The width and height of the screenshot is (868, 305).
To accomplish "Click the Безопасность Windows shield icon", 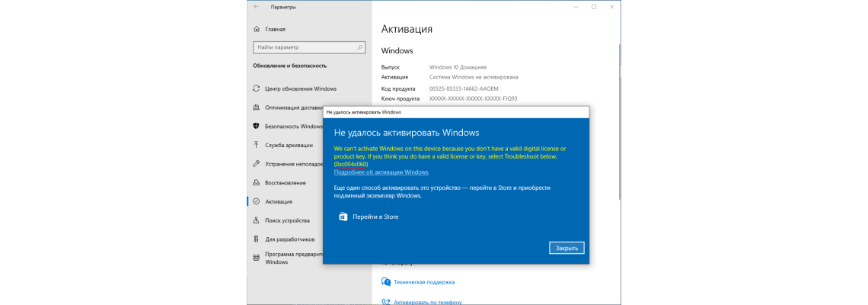I will point(257,126).
